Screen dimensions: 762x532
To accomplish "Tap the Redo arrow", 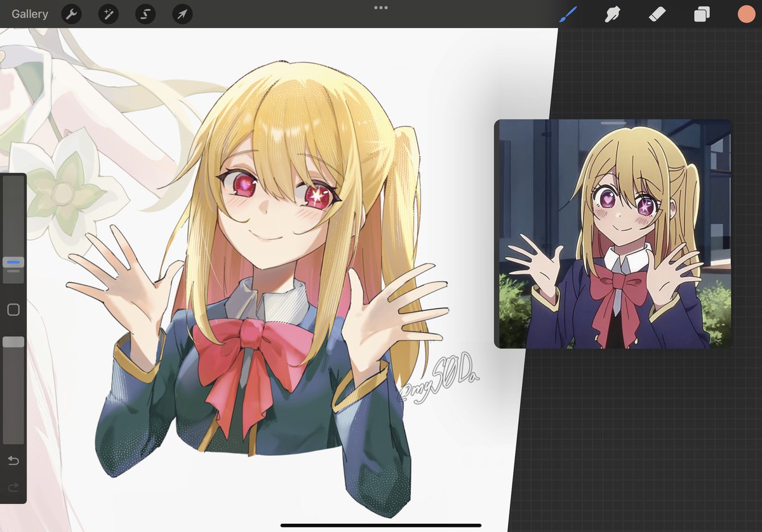I will [13, 488].
